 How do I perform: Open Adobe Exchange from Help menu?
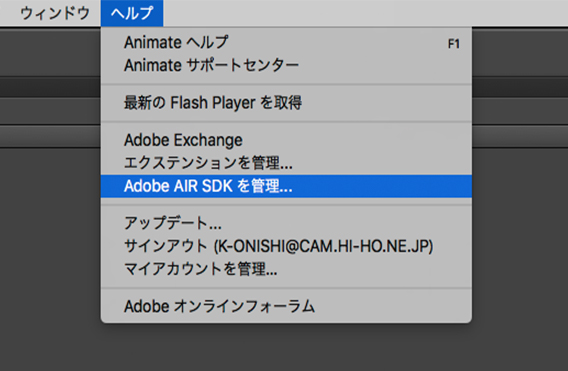286,140
